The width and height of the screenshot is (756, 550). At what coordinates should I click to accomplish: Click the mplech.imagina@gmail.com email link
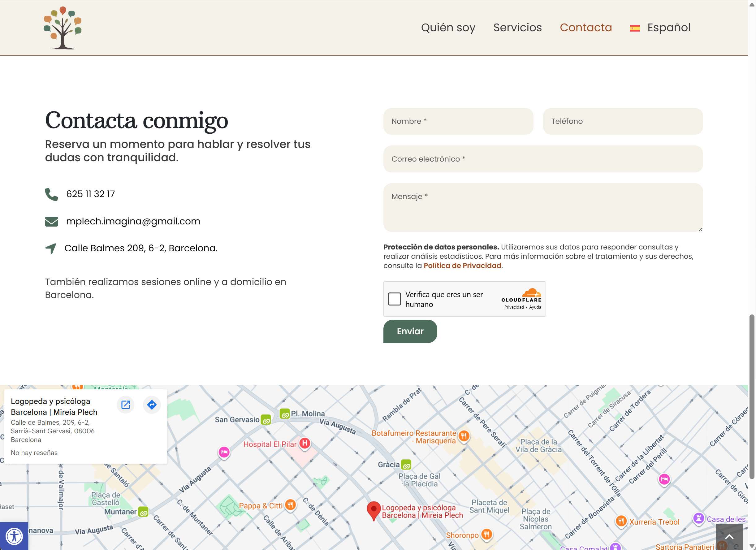[x=133, y=221]
